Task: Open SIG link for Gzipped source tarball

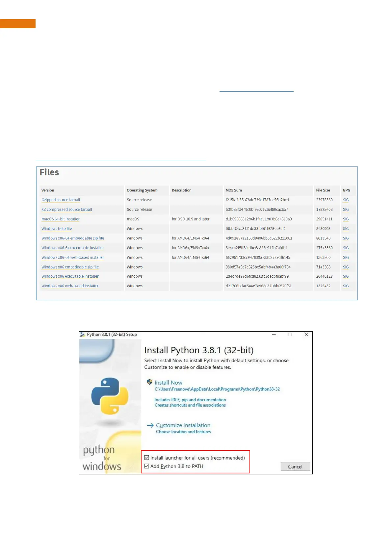Action: (346, 200)
